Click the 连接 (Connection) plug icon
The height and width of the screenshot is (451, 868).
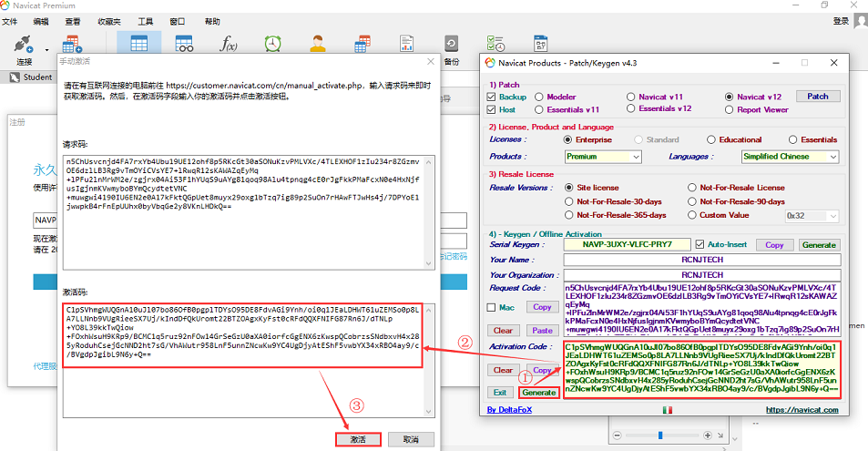tap(24, 44)
